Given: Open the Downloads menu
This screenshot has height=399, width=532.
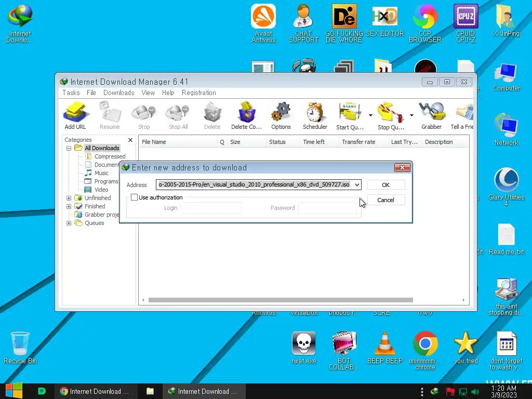Looking at the screenshot, I should click(119, 92).
